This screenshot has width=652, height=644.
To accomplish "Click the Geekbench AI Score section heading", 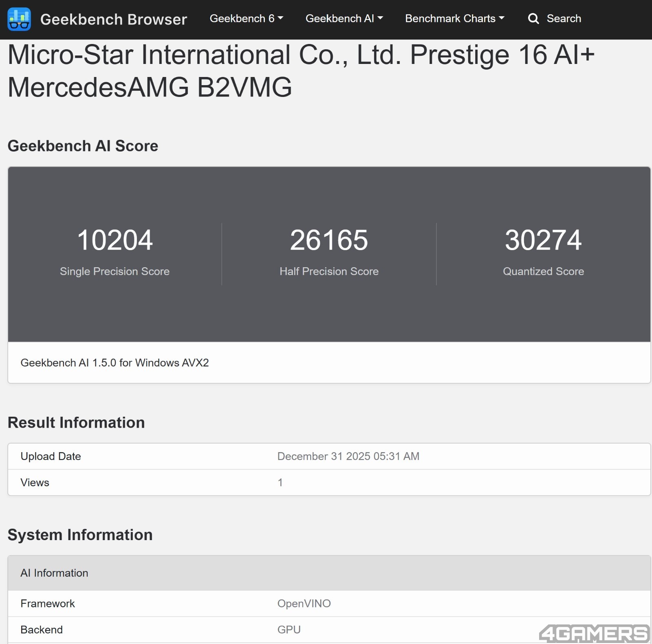I will pyautogui.click(x=83, y=146).
